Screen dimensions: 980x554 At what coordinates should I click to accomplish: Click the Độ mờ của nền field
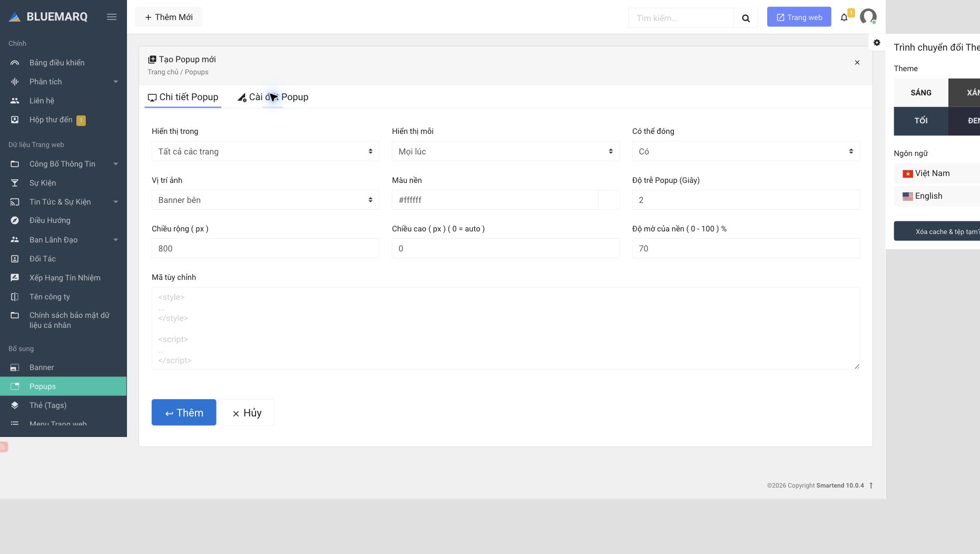click(x=746, y=248)
